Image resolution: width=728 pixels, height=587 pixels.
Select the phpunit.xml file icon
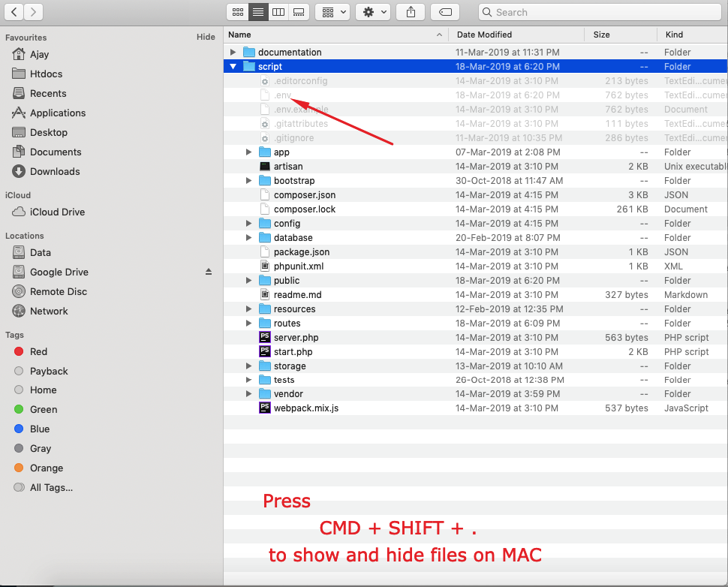(x=265, y=266)
